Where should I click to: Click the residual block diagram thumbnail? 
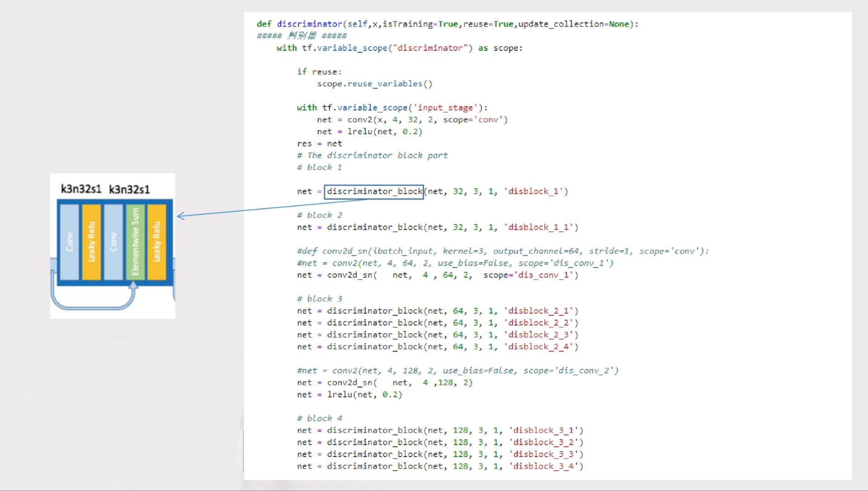point(113,246)
